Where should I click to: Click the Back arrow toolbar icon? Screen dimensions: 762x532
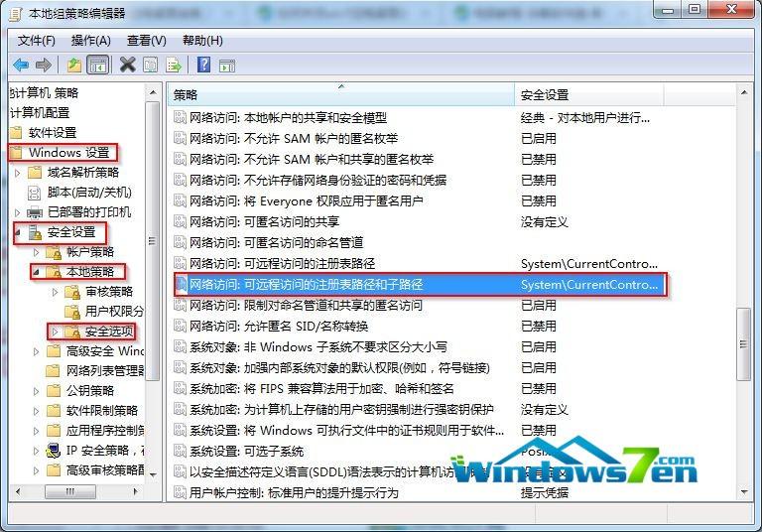[x=21, y=65]
